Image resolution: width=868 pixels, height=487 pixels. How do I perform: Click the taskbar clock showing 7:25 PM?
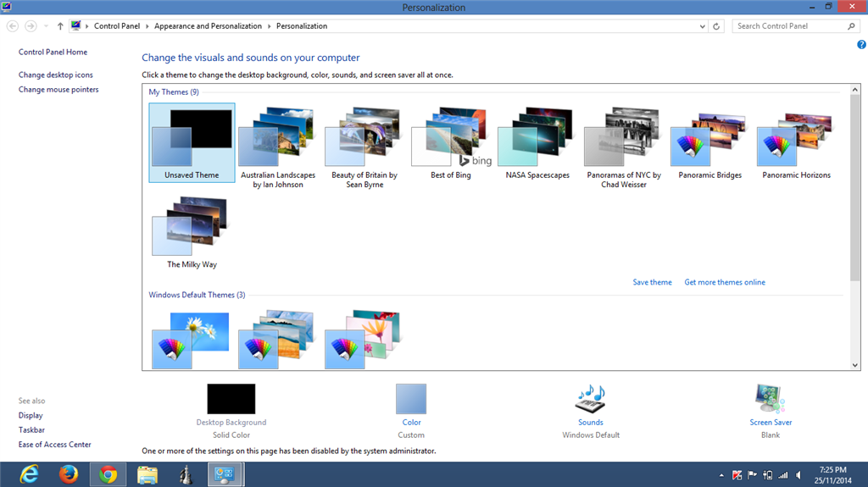pyautogui.click(x=832, y=475)
